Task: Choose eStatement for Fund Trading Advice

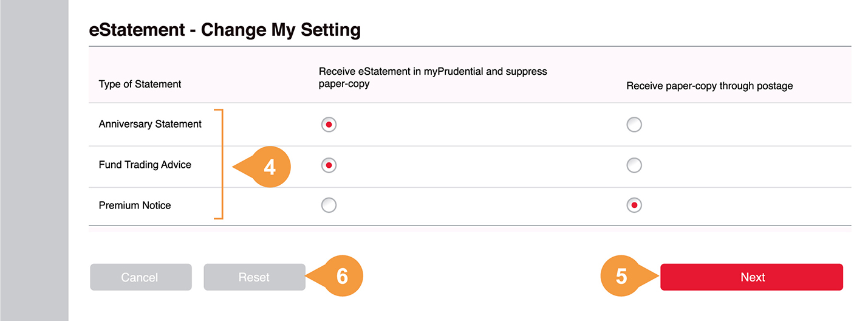Action: [329, 165]
